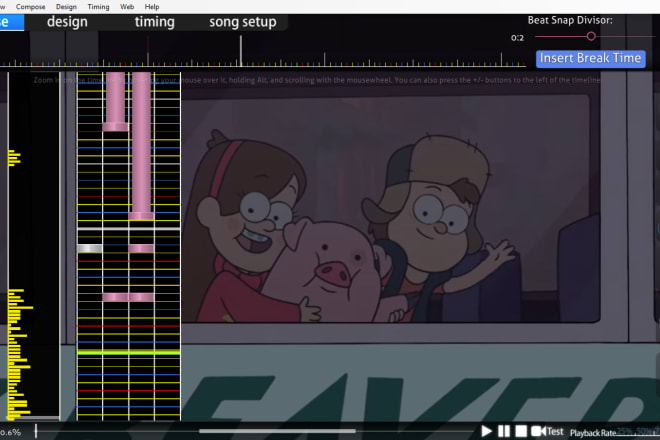The height and width of the screenshot is (440, 660).
Task: Switch to the song setup tab
Action: tap(243, 22)
